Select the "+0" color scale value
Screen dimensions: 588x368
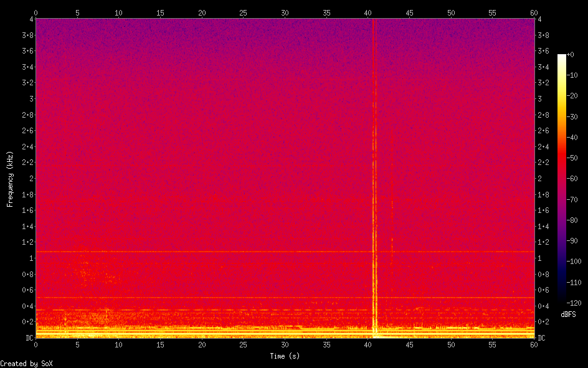click(571, 55)
